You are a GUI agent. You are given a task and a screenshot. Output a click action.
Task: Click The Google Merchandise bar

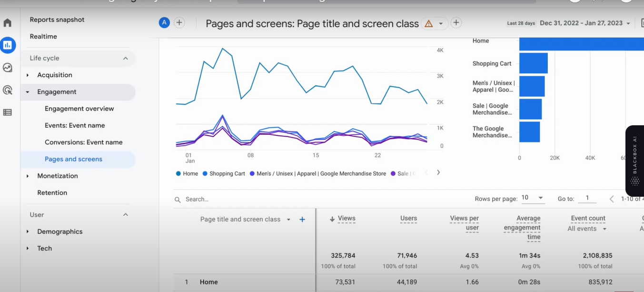pos(530,132)
